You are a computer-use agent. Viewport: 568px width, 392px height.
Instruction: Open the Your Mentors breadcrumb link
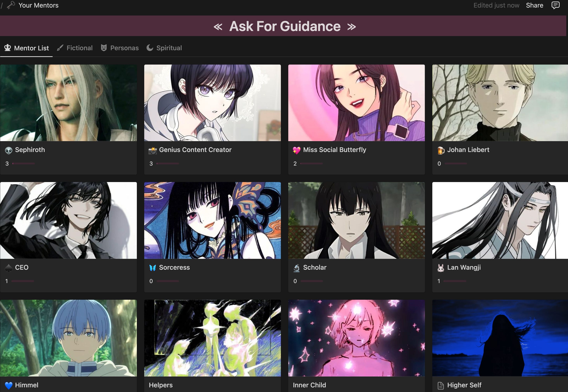(38, 5)
